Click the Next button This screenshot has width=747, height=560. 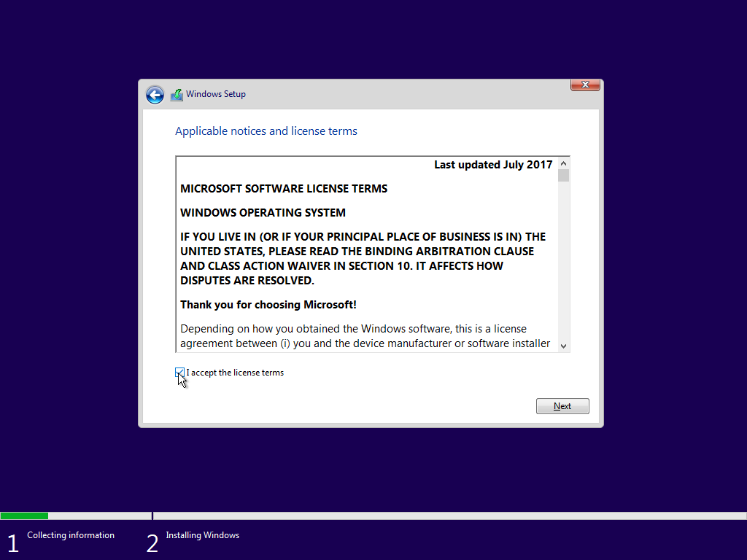pyautogui.click(x=562, y=406)
